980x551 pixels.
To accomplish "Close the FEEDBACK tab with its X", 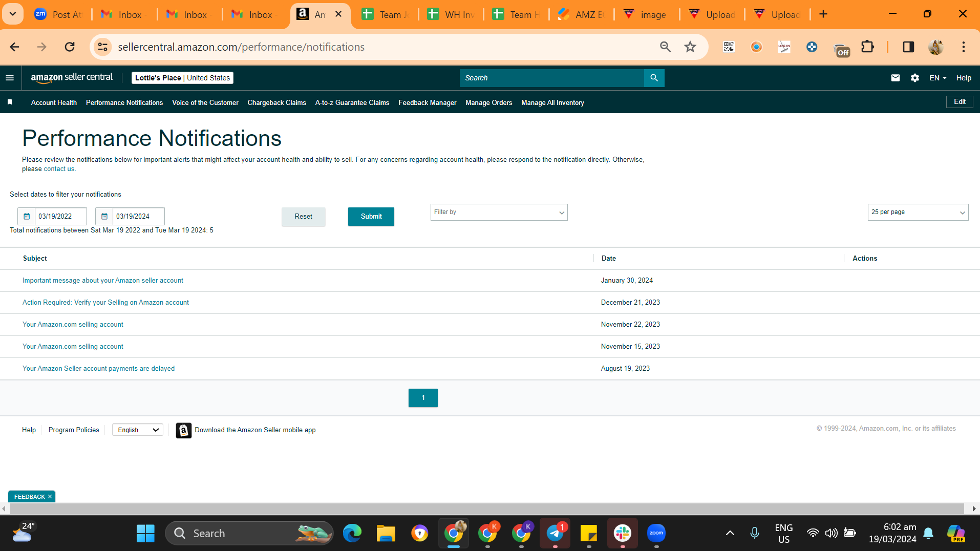I will click(x=50, y=497).
